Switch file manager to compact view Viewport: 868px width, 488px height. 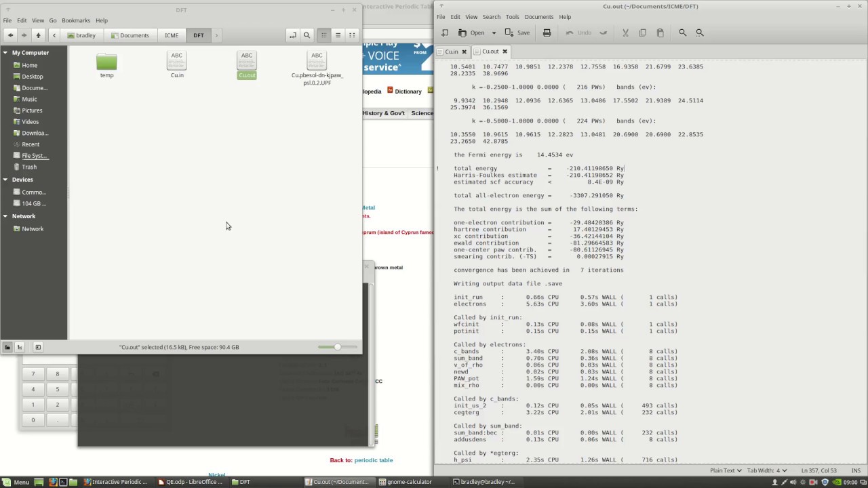[352, 35]
